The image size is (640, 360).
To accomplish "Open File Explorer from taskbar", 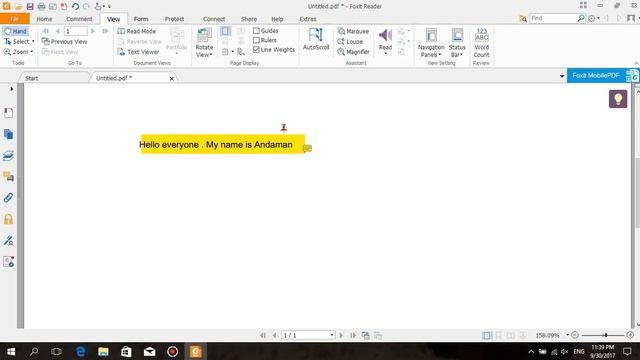I will click(103, 351).
